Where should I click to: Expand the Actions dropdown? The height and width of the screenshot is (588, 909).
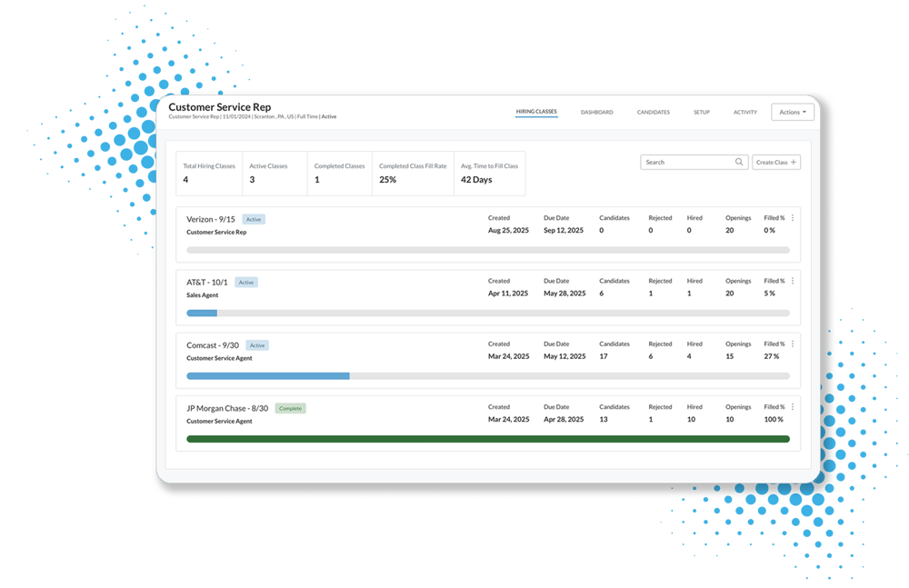click(793, 113)
